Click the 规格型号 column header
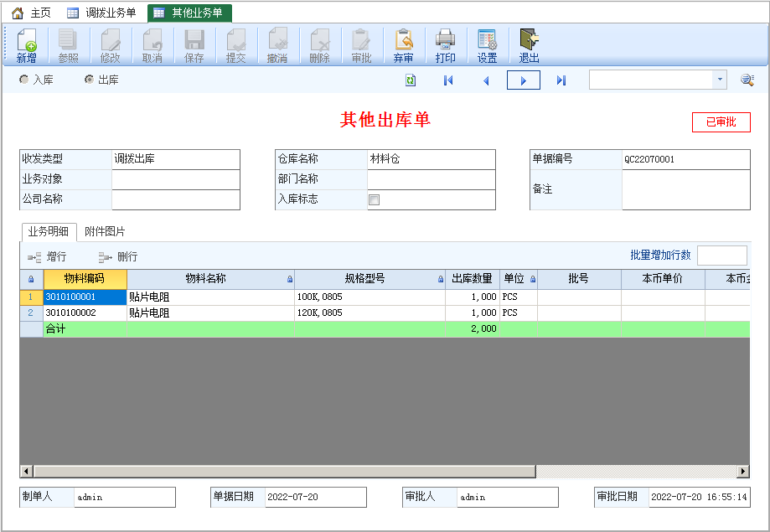This screenshot has width=770, height=532. tap(369, 279)
